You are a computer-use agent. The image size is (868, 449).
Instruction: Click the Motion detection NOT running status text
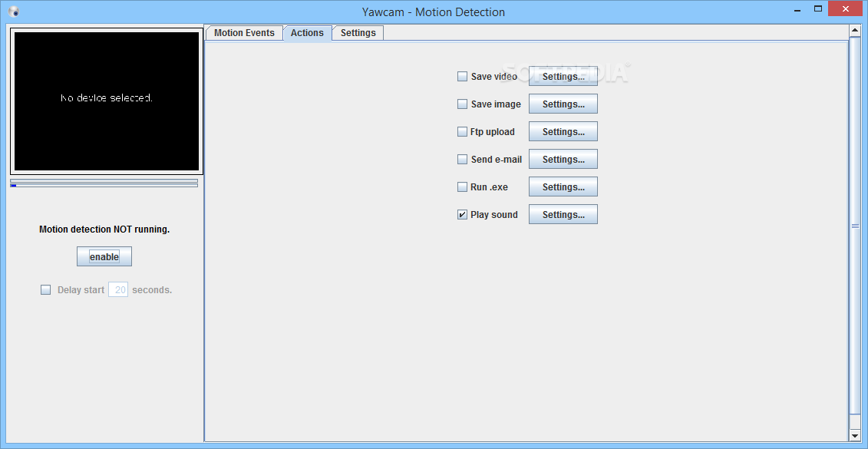pyautogui.click(x=104, y=229)
